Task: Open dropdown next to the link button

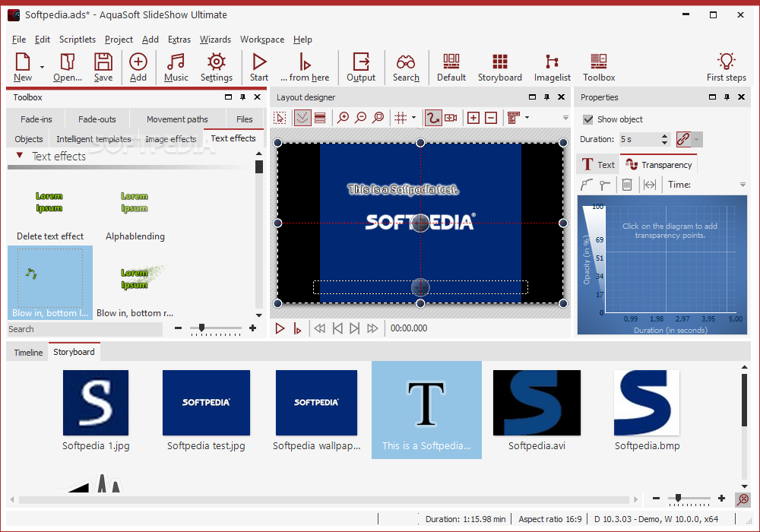Action: tap(696, 139)
